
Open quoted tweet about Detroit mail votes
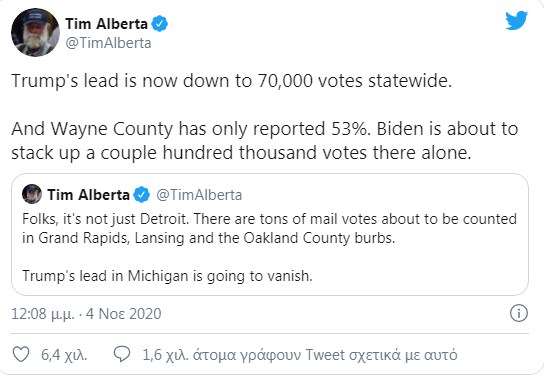pos(270,235)
